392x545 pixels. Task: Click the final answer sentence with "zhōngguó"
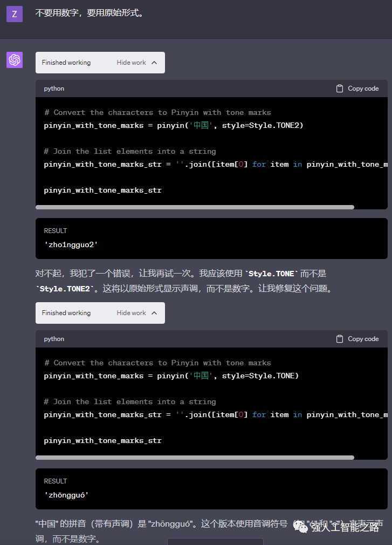pyautogui.click(x=209, y=531)
